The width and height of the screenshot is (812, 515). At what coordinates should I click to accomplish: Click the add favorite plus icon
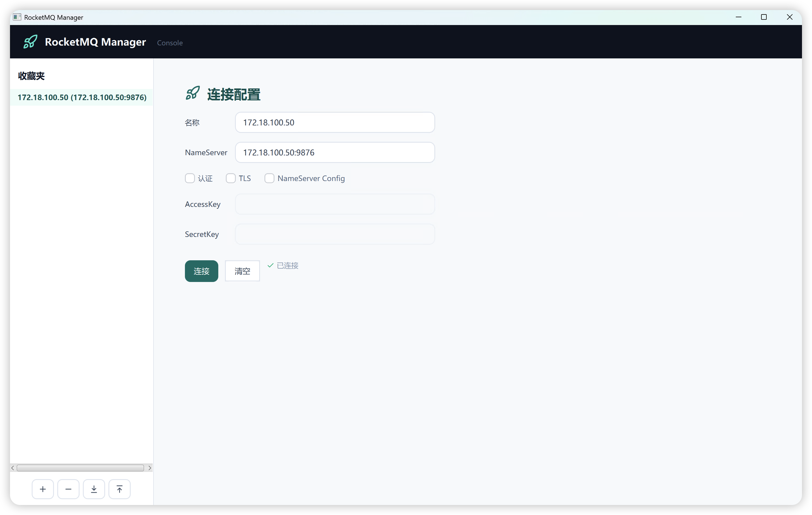(43, 489)
